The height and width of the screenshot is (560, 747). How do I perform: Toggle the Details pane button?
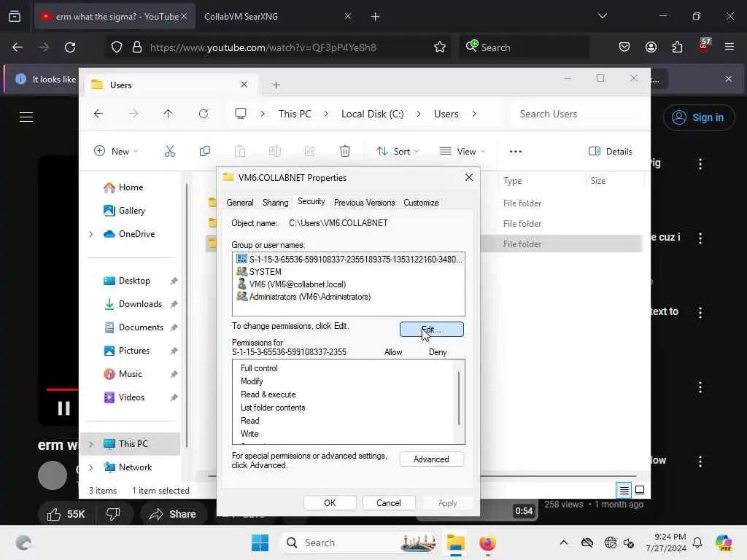click(611, 152)
